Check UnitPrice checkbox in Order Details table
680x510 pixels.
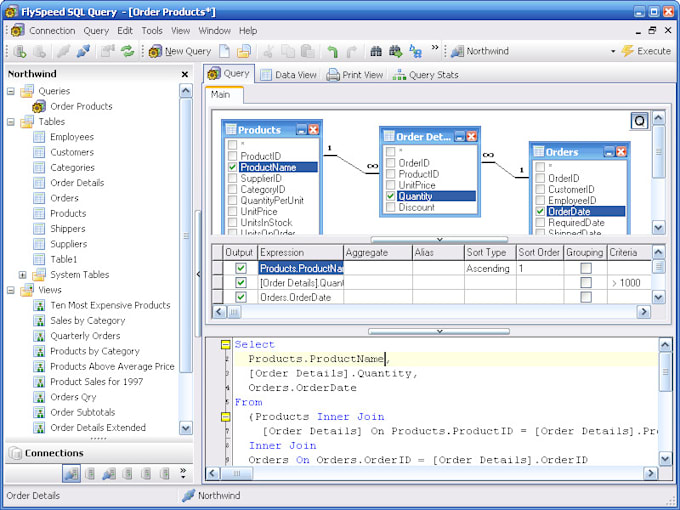[x=390, y=185]
